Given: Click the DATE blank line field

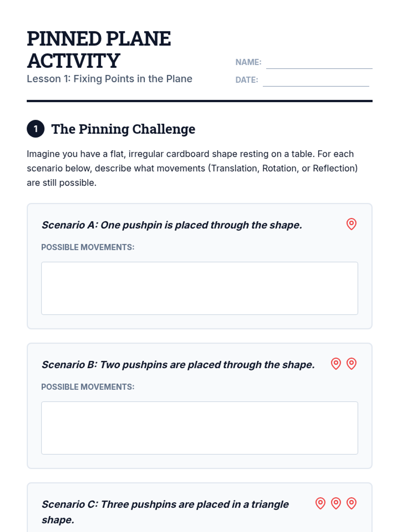Looking at the screenshot, I should click(x=316, y=81).
